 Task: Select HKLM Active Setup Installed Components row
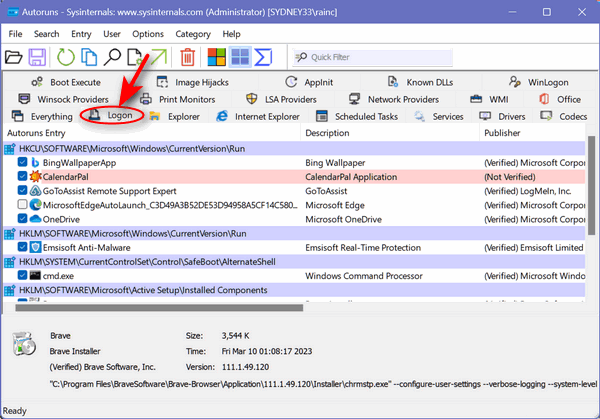294,290
